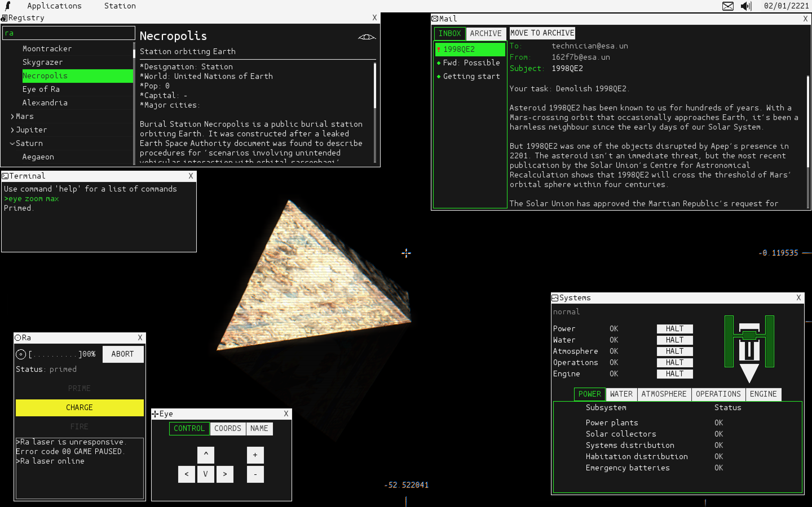The width and height of the screenshot is (812, 507).
Task: Expand the Mars tree node
Action: 12,116
